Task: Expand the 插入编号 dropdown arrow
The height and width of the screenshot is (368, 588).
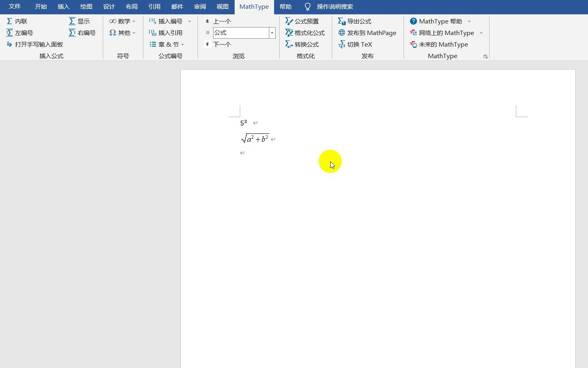Action: (190, 21)
